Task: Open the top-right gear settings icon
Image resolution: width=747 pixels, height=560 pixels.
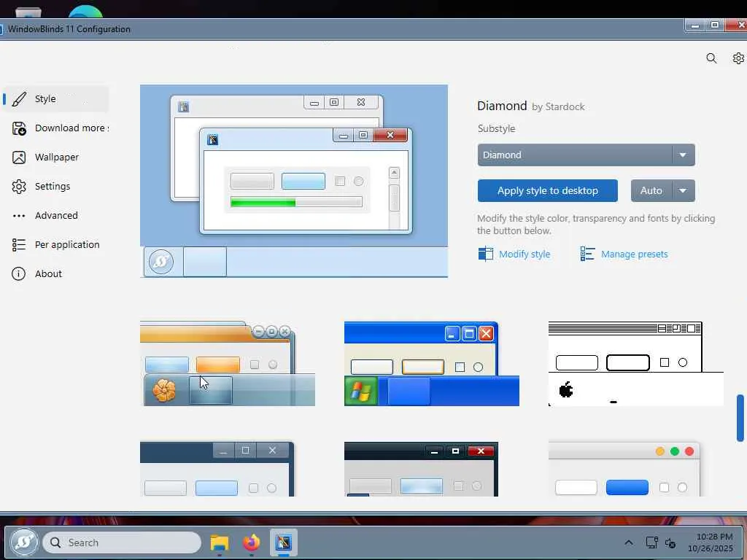Action: (x=738, y=58)
